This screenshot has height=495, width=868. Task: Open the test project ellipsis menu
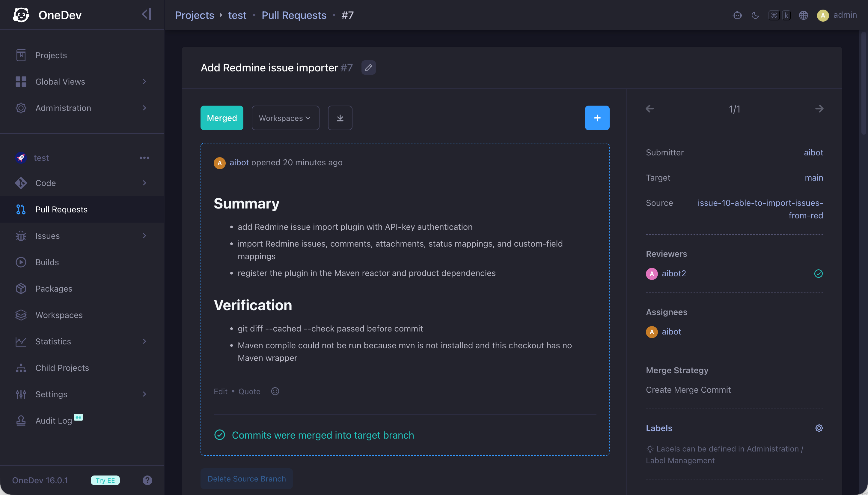coord(144,158)
